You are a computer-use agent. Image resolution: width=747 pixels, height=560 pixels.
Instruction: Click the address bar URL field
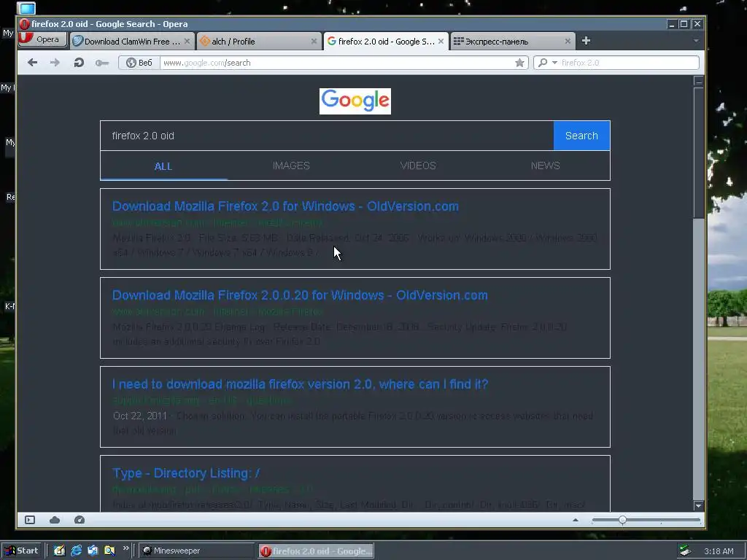(x=337, y=63)
